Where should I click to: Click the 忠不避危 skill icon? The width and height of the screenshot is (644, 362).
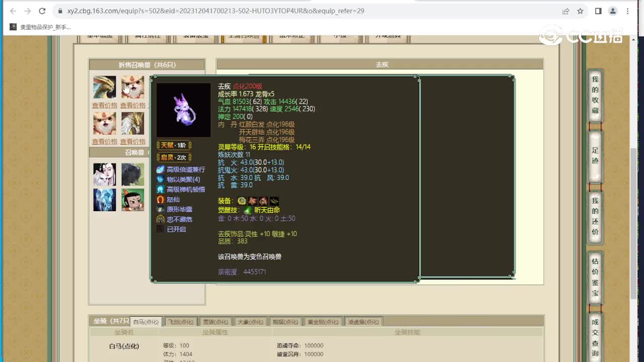pos(160,219)
